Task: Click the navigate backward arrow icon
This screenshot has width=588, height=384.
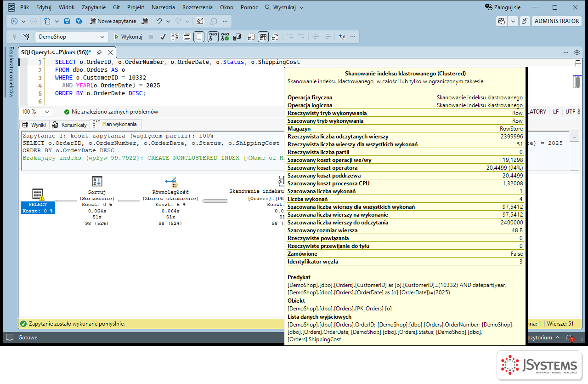Action: click(14, 21)
